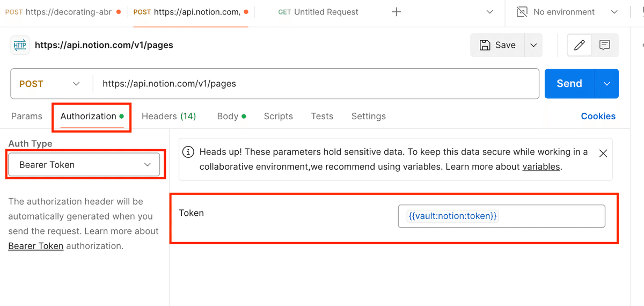Switch to the Headers tab
The width and height of the screenshot is (644, 306).
coord(169,116)
